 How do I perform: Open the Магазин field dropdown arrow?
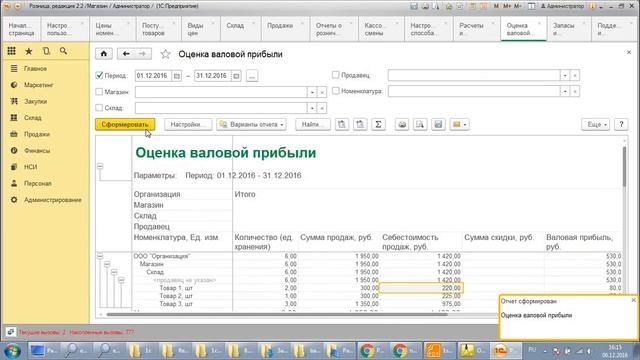[x=312, y=92]
